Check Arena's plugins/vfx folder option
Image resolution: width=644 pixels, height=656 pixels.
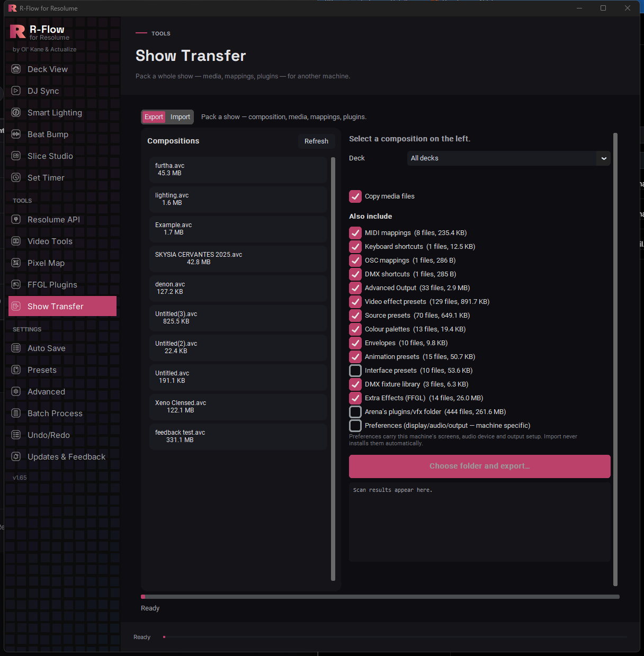[355, 412]
